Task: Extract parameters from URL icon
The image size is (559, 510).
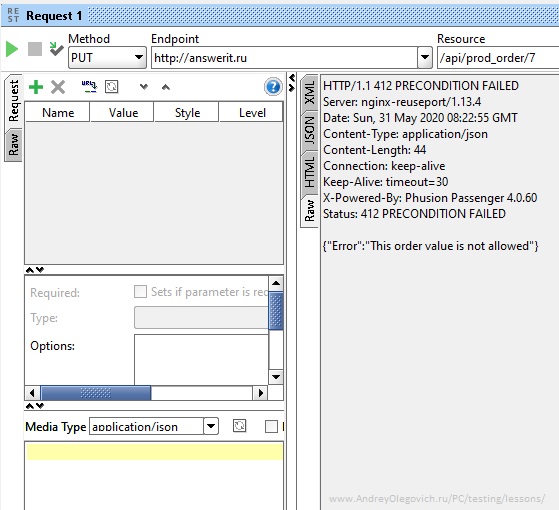Action: (x=89, y=87)
